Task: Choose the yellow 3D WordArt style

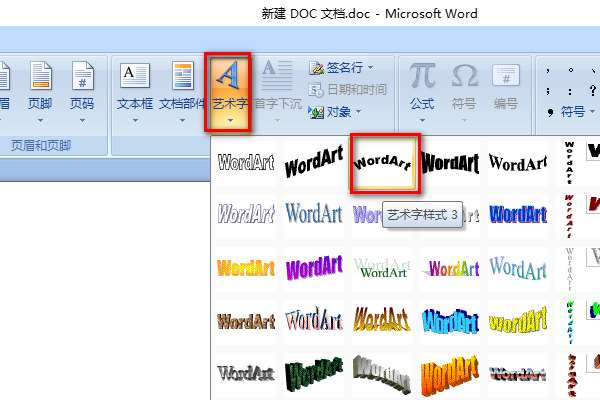Action: (518, 321)
